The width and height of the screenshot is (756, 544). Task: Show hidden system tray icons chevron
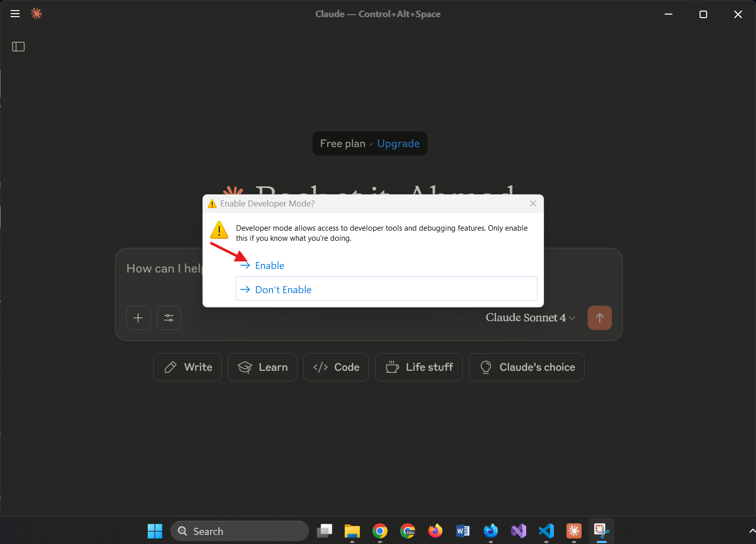tap(751, 531)
